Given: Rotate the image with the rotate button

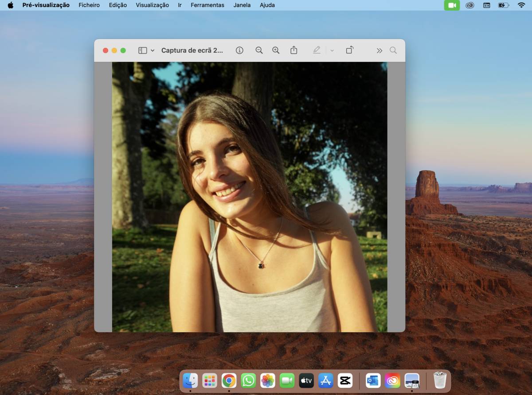Looking at the screenshot, I should click(x=350, y=50).
